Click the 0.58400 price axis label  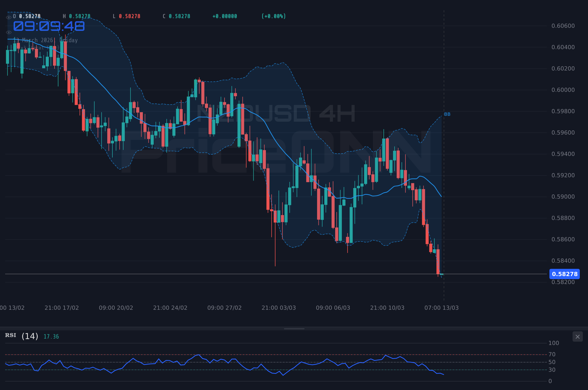pyautogui.click(x=563, y=261)
